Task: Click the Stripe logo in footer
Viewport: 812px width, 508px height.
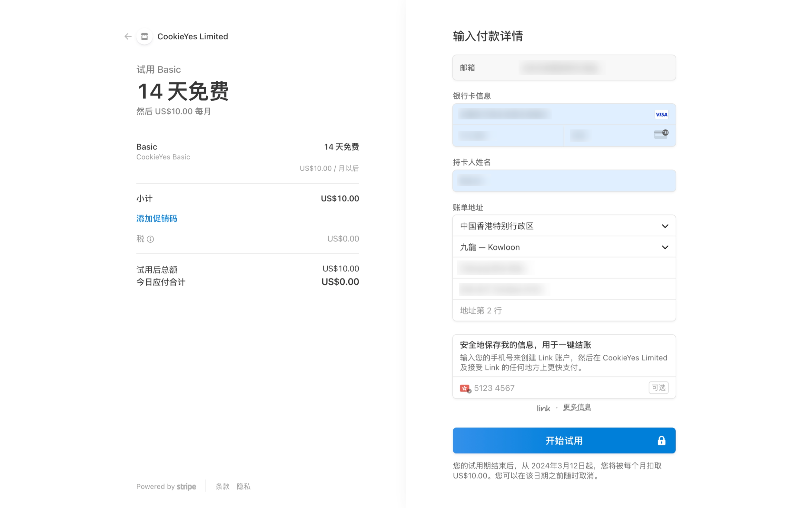Action: [186, 486]
